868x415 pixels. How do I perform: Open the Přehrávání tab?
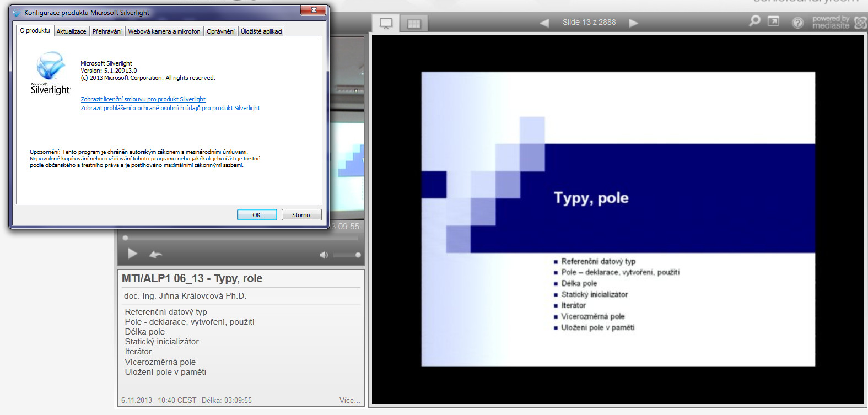tap(107, 31)
